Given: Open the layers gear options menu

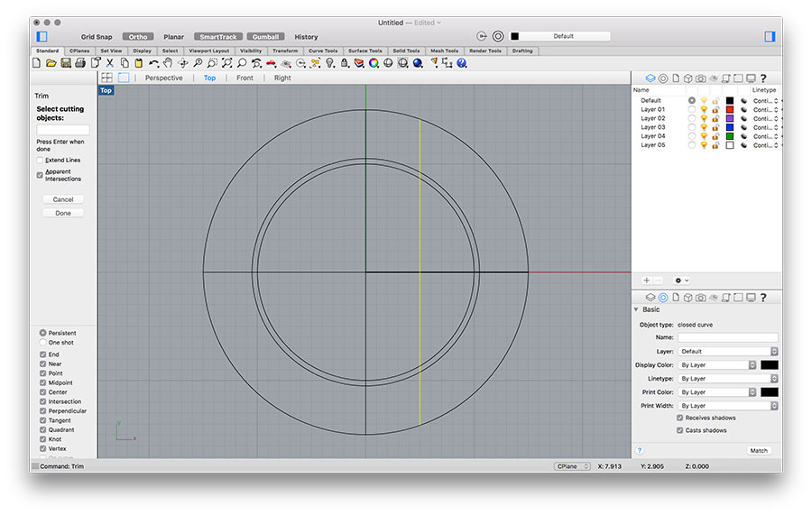Looking at the screenshot, I should click(681, 280).
